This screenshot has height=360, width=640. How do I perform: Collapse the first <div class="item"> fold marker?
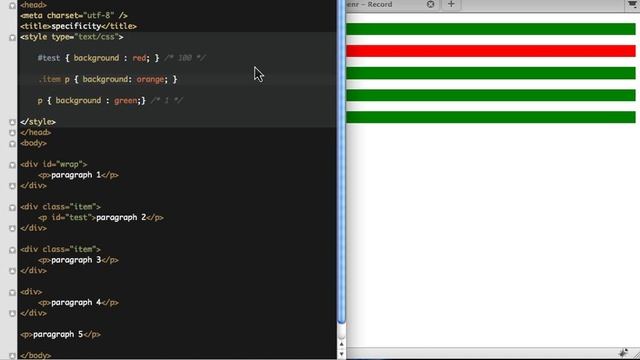point(13,207)
